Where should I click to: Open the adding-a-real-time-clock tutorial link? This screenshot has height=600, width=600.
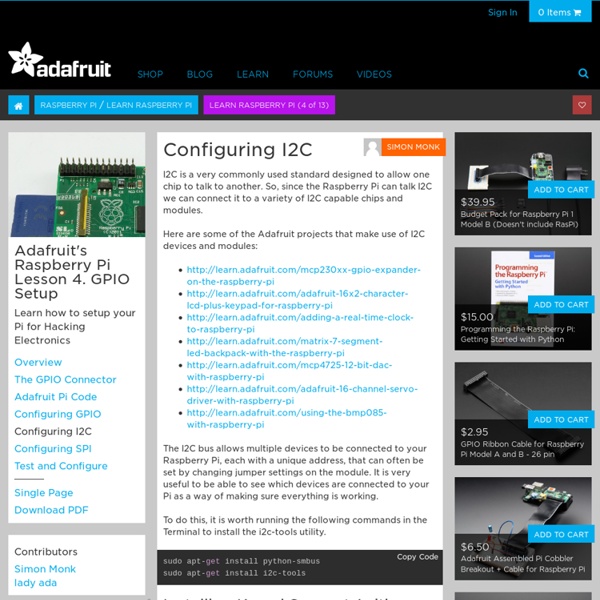coord(300,323)
